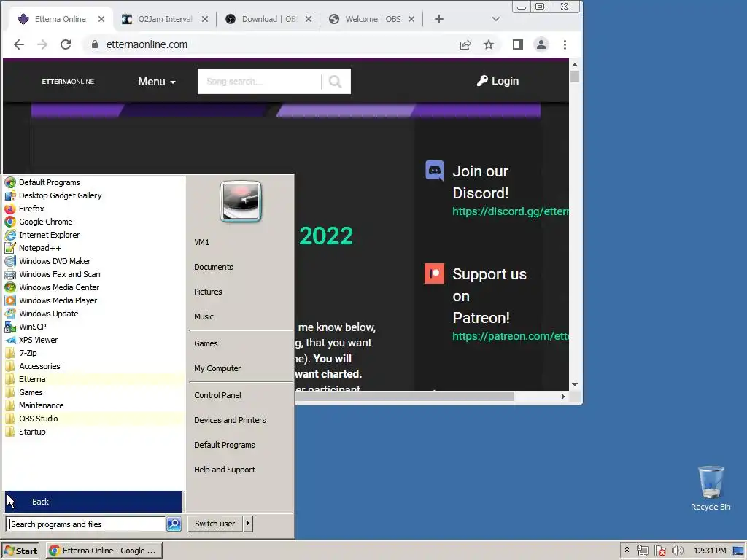Viewport: 747px width, 560px height.
Task: Go back in Chrome
Action: tap(19, 44)
